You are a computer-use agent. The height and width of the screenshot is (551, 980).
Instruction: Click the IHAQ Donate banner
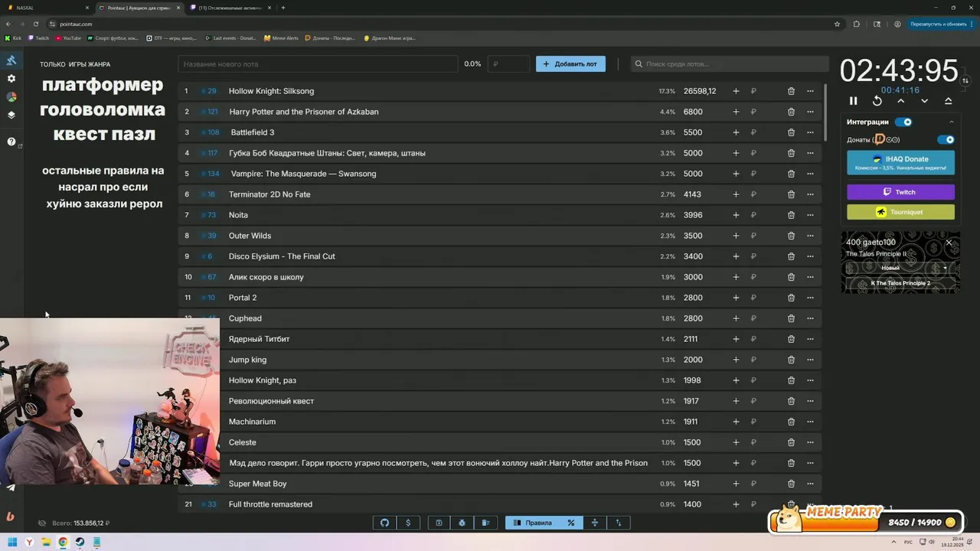[900, 162]
